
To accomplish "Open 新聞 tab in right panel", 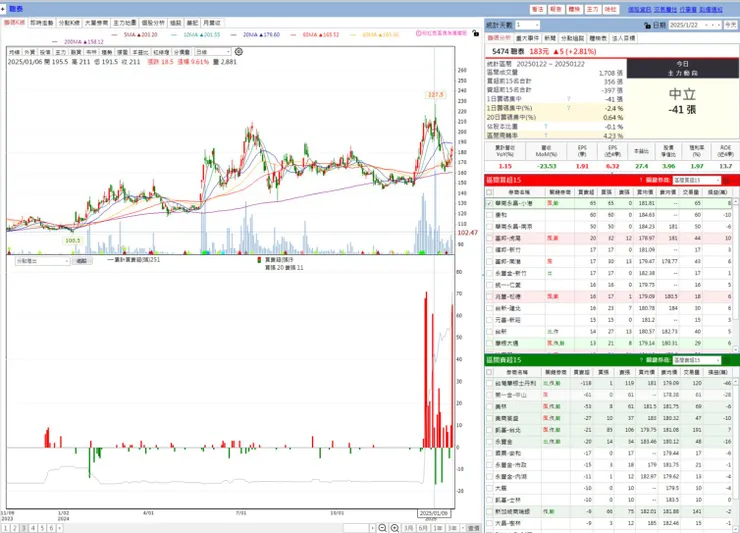I will [x=550, y=38].
